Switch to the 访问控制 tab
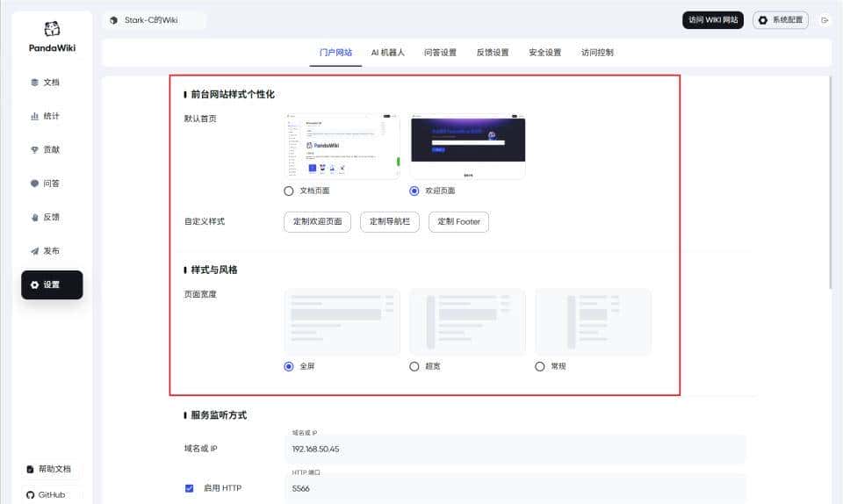 [597, 53]
